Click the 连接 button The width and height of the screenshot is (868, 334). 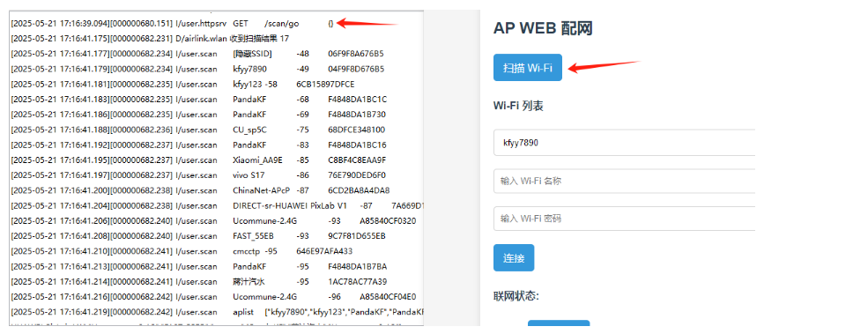[x=514, y=257]
